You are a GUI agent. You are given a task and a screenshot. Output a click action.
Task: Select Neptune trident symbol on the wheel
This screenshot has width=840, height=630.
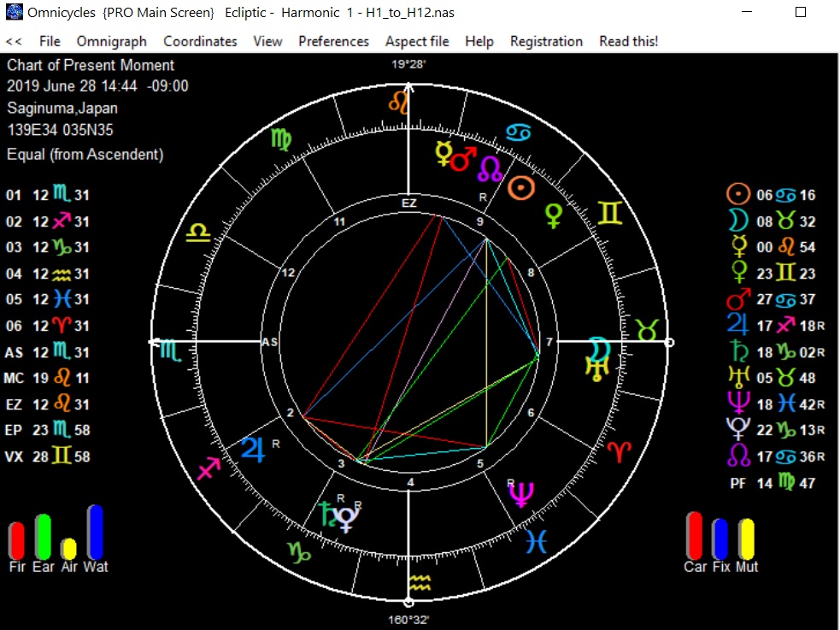click(x=520, y=493)
